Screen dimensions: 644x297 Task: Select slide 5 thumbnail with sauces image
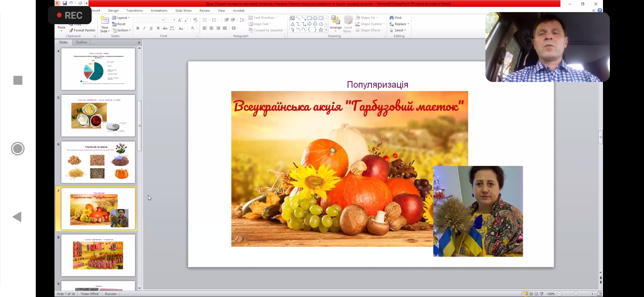(x=98, y=116)
